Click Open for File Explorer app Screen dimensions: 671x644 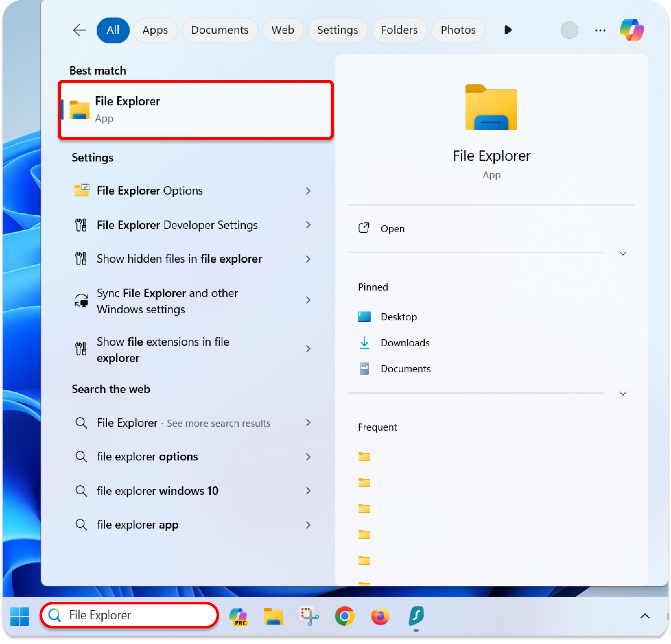click(x=392, y=229)
